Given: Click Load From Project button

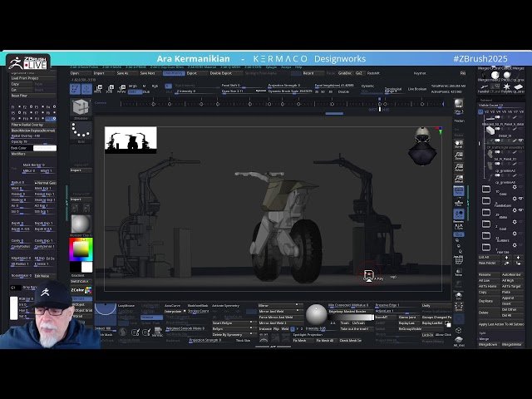Looking at the screenshot, I should click(33, 78).
